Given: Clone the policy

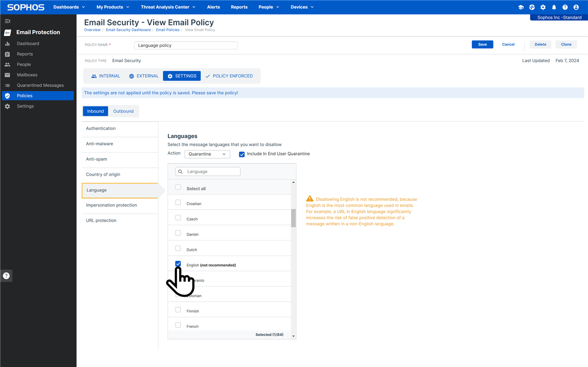Looking at the screenshot, I should pyautogui.click(x=566, y=45).
